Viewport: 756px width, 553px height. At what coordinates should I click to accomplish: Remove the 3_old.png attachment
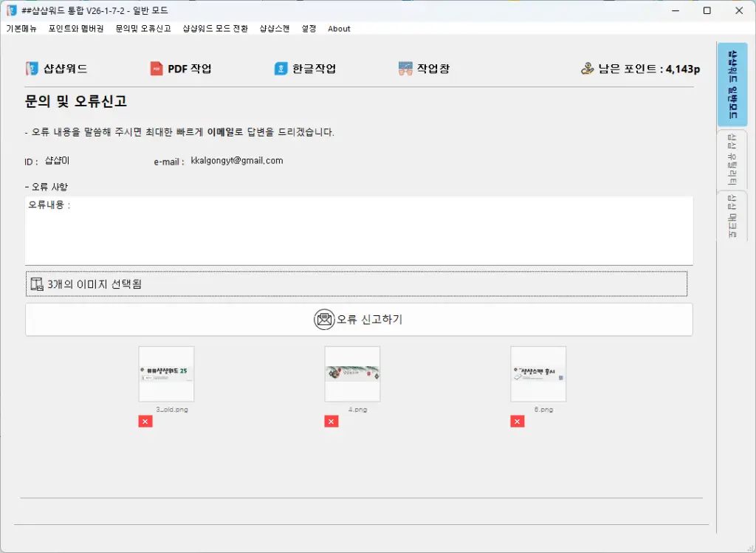pos(145,421)
